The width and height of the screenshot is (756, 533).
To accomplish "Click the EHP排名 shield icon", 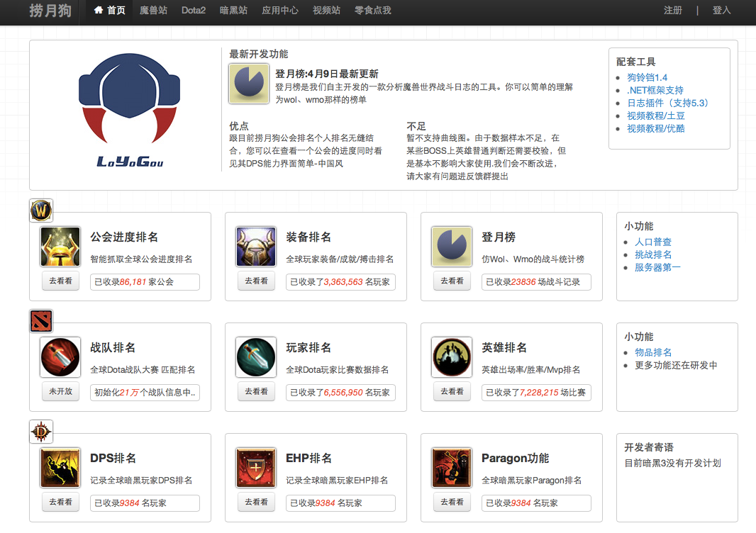I will click(x=256, y=468).
